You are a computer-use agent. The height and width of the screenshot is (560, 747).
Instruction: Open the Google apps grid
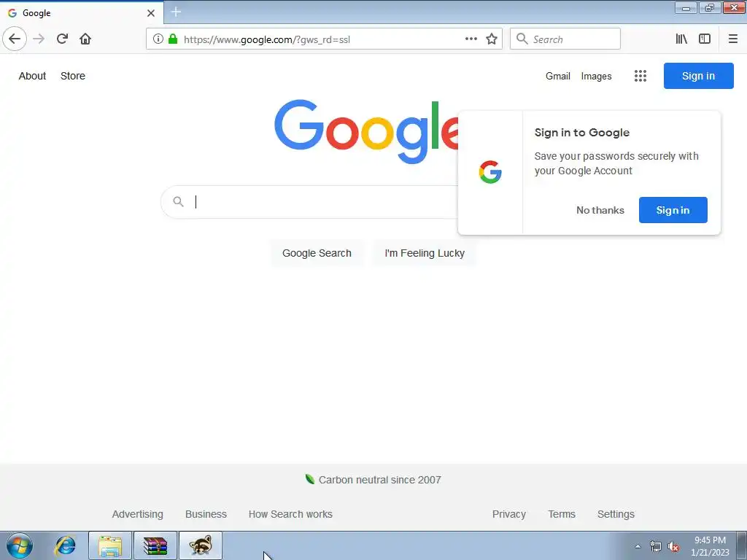[640, 76]
